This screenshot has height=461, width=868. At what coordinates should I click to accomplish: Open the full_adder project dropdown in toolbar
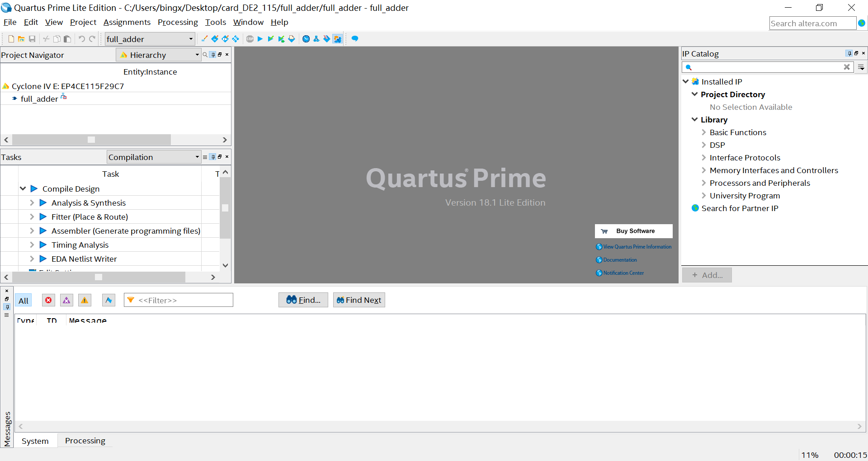tap(150, 39)
